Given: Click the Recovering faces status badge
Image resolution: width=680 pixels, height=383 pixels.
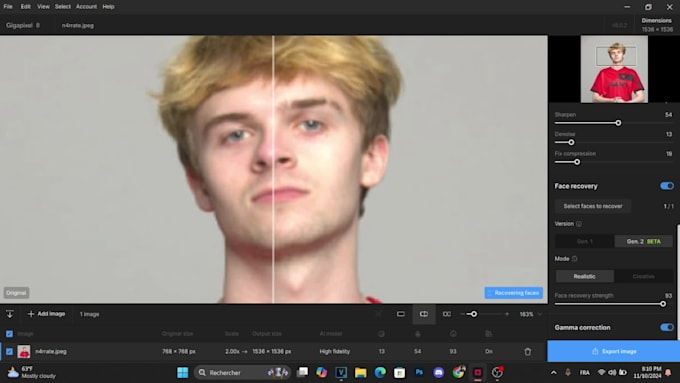Looking at the screenshot, I should (513, 293).
